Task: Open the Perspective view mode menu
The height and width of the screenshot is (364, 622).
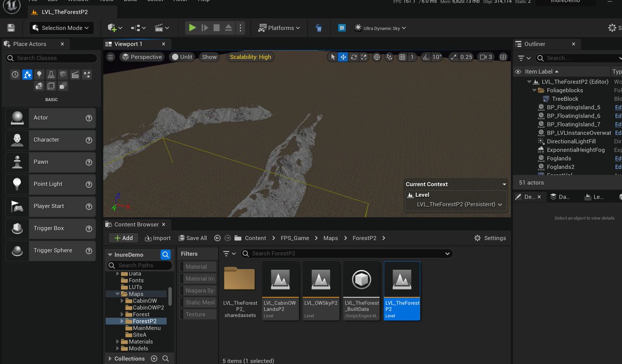Action: tap(142, 57)
